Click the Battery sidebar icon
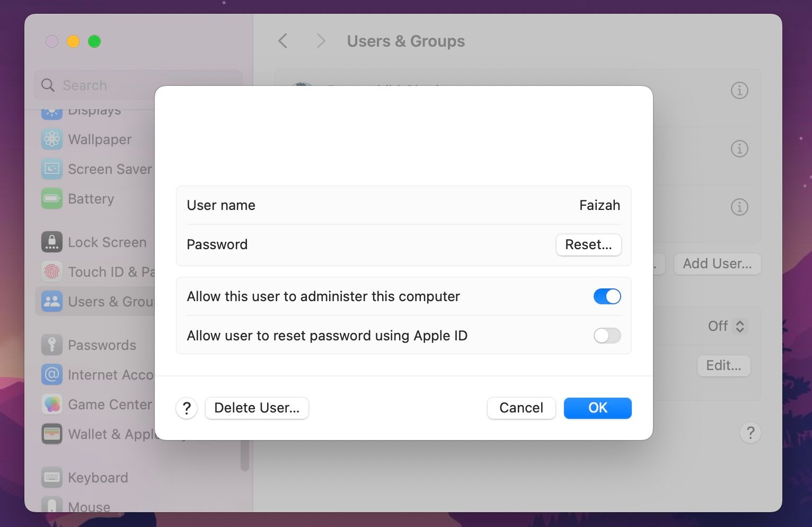Screen dimensions: 812x527 coord(51,198)
